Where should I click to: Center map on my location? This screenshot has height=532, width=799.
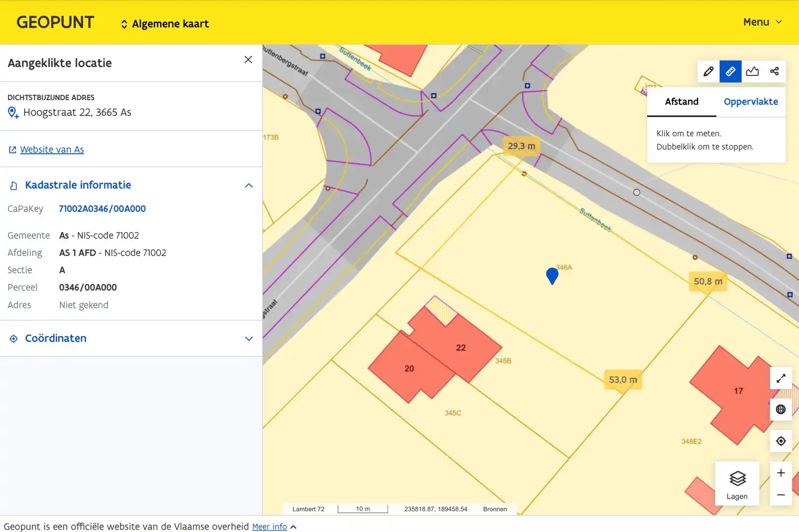pos(781,441)
